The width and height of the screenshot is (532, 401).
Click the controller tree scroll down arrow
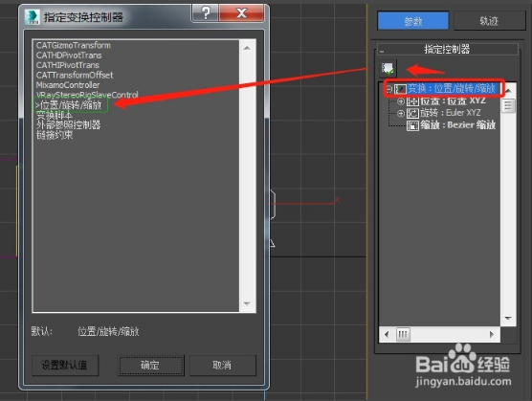click(508, 319)
